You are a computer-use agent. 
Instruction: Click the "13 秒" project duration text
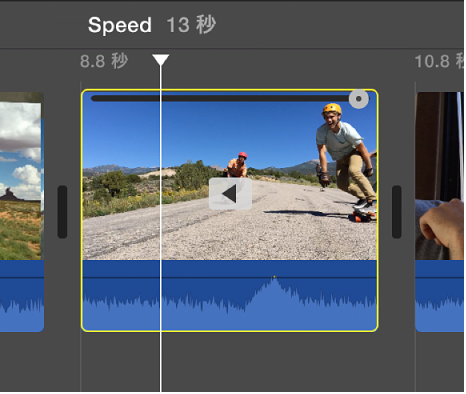coord(191,25)
